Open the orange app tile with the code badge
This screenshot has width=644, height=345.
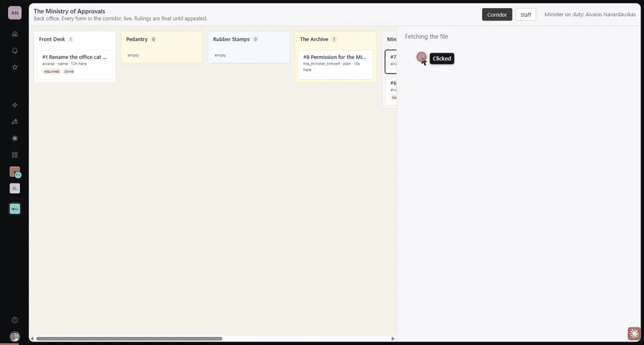point(15,172)
